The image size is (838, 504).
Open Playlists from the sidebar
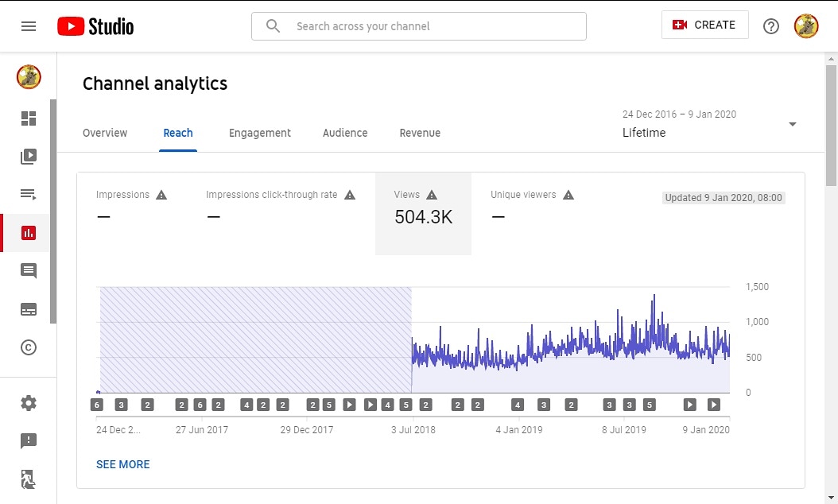(29, 194)
